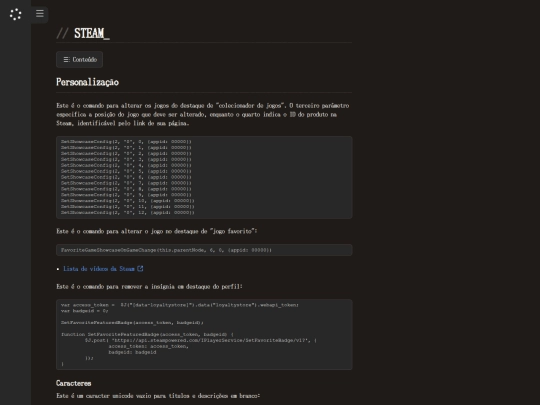Click the first SetShowcaseConfig line with position 0
Screen dimensions: 540x405
tap(126, 142)
